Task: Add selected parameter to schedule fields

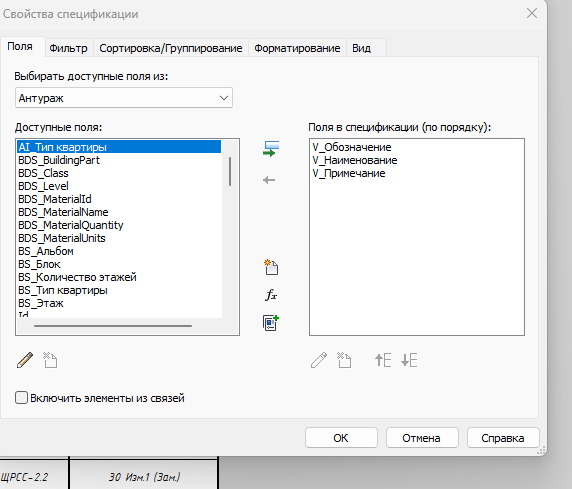Action: point(271,149)
